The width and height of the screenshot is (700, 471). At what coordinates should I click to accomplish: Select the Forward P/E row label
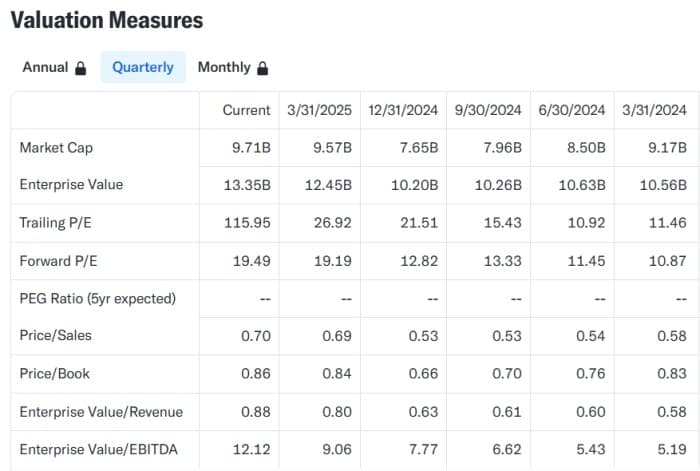(x=57, y=261)
